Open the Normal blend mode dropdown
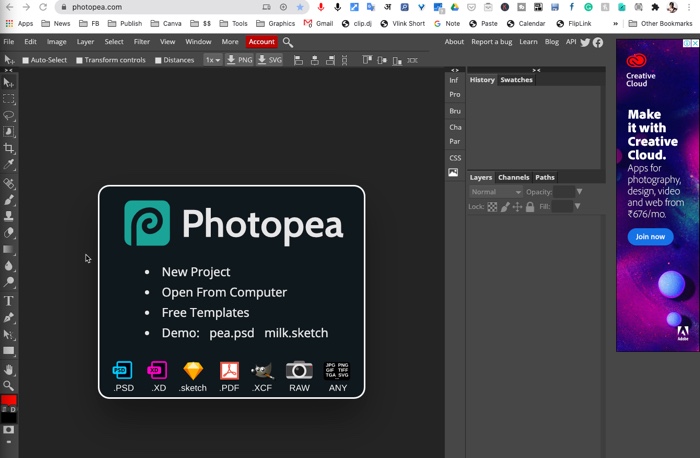Viewport: 700px width, 458px height. click(x=496, y=192)
